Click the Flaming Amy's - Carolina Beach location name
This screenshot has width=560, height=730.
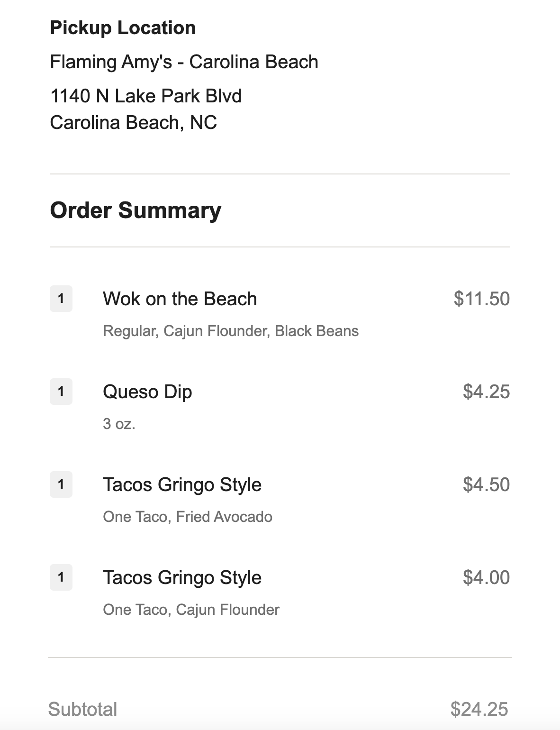tap(184, 62)
